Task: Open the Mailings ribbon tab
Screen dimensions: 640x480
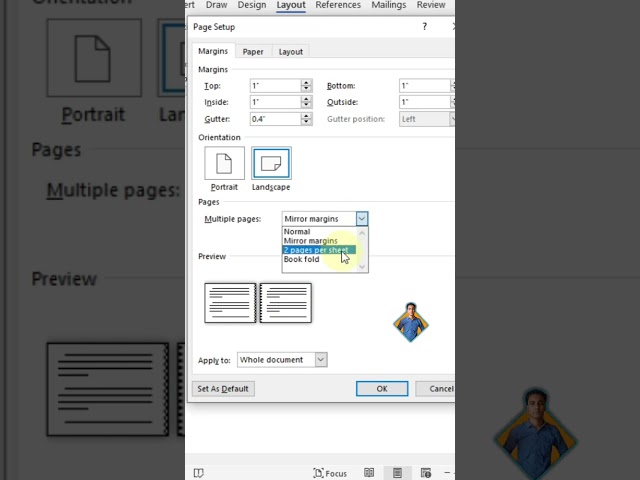Action: coord(389,5)
